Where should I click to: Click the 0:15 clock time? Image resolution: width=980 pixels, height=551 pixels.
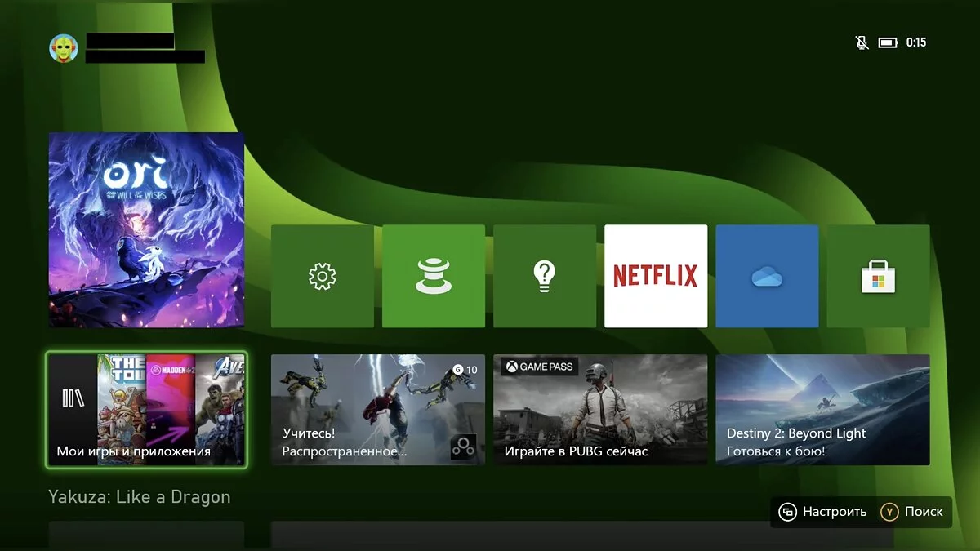916,42
